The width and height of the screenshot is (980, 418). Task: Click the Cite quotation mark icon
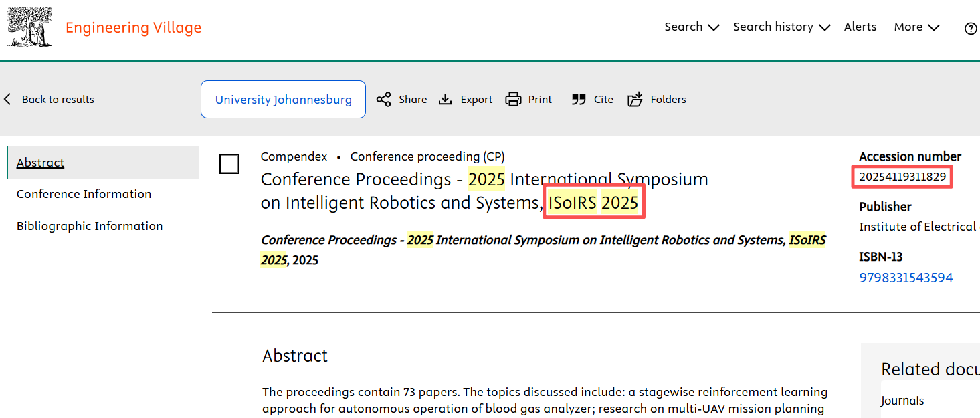579,100
